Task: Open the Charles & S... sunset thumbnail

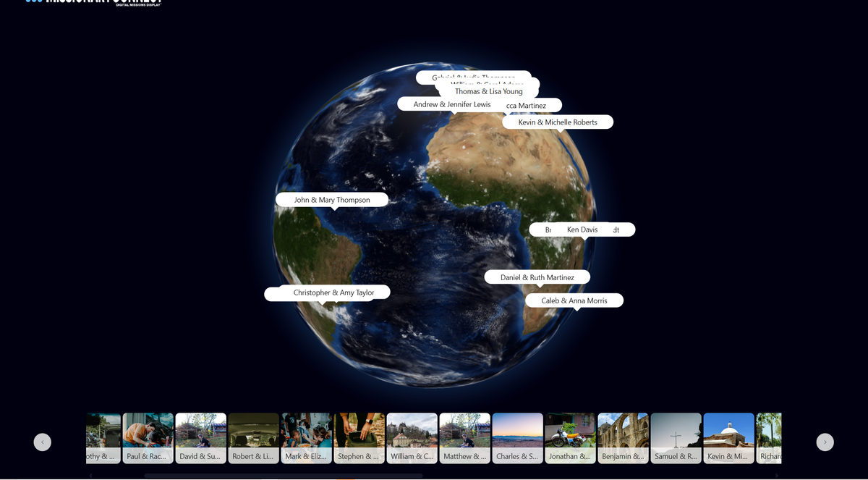Action: [518, 438]
